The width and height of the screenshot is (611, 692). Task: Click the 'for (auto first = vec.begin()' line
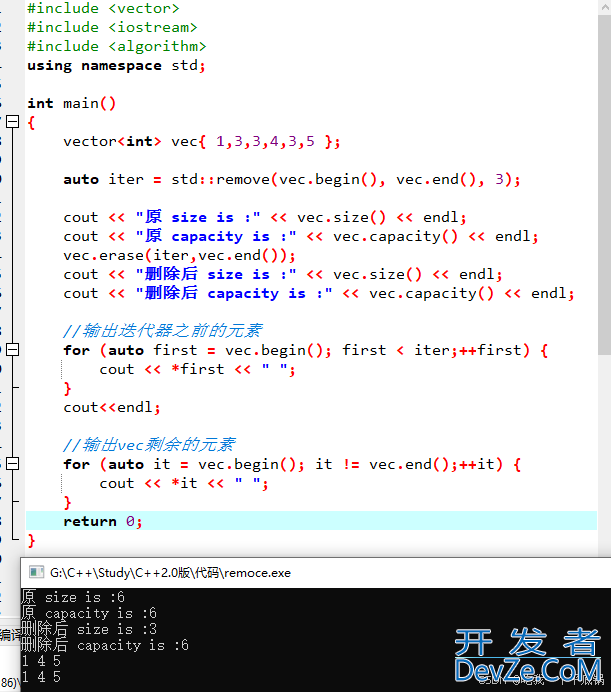pos(306,350)
